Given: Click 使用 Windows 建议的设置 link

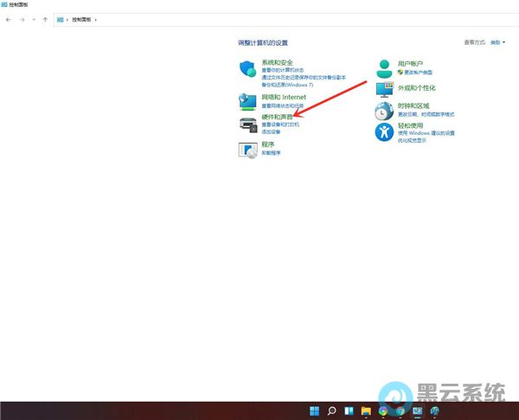Looking at the screenshot, I should pos(426,133).
